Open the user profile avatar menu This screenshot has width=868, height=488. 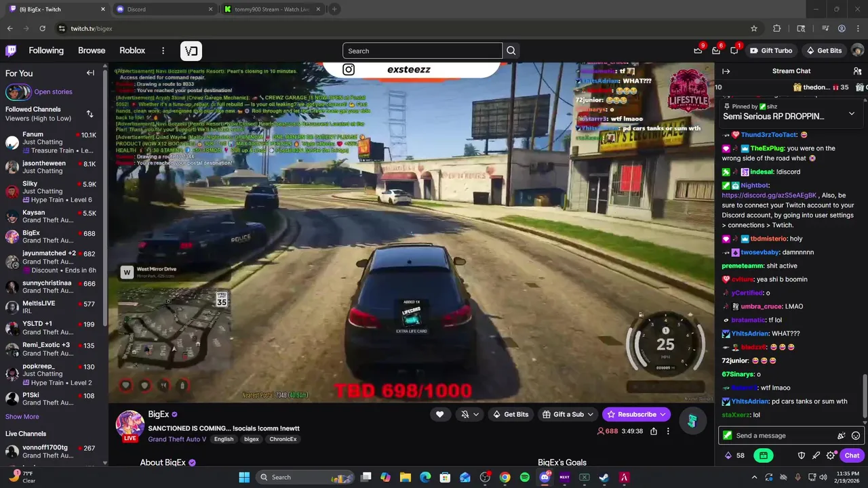[857, 51]
